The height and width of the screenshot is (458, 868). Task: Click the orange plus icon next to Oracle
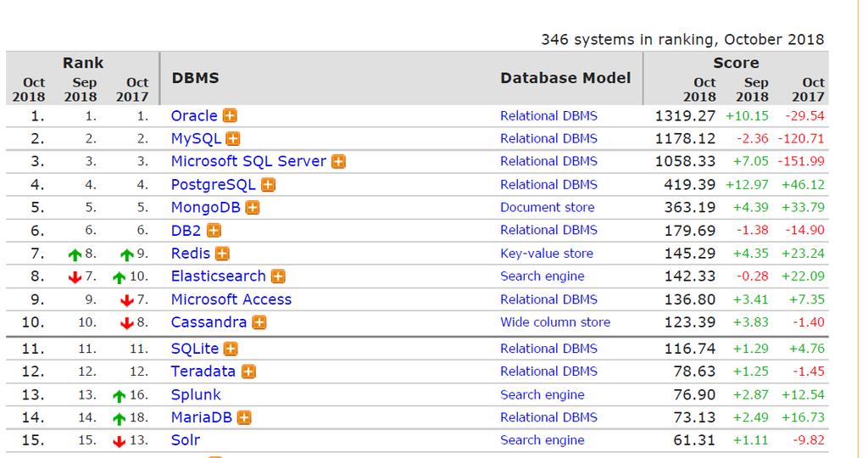click(230, 115)
